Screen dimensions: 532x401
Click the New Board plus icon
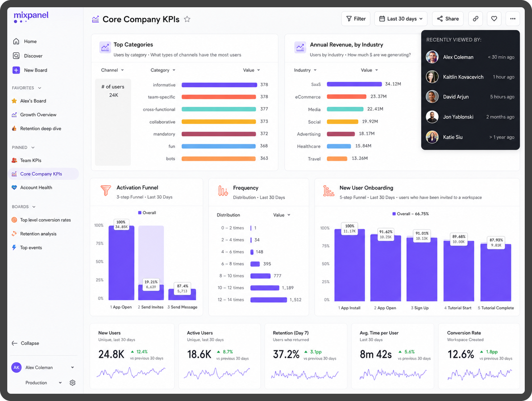(x=16, y=70)
